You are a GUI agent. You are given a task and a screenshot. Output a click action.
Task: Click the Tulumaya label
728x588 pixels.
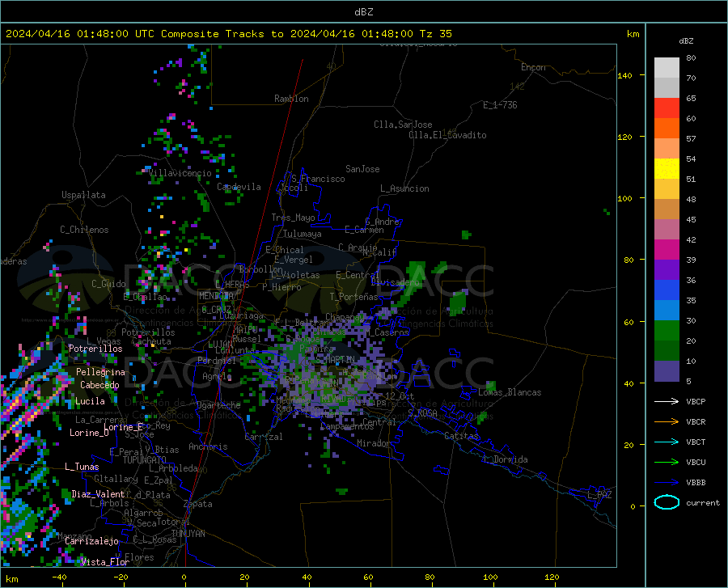[x=302, y=234]
